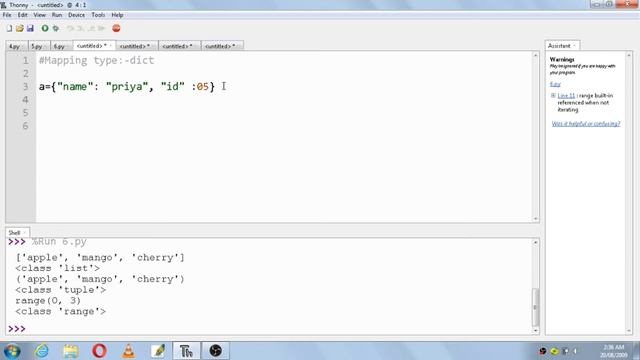Screen dimensions: 640x360
Task: Open the Windows Start menu
Action: coord(12,351)
